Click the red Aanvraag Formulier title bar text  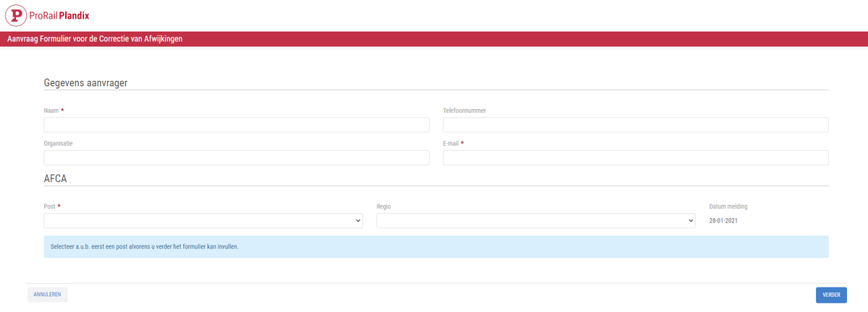tap(95, 39)
